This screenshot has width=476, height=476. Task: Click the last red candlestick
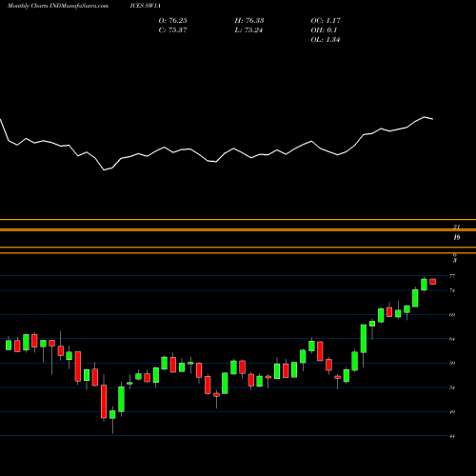coord(433,282)
